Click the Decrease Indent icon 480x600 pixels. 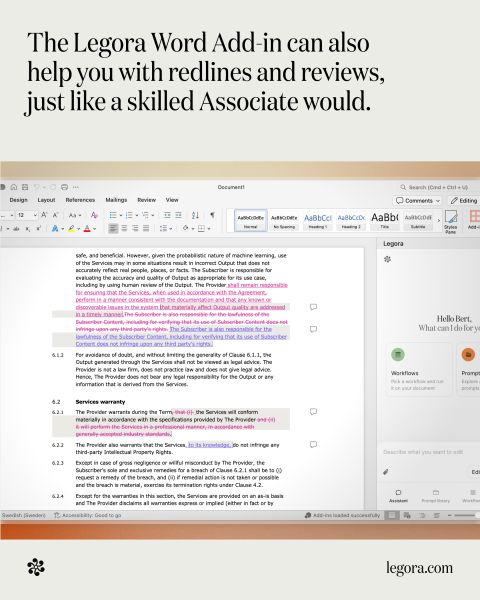(167, 215)
